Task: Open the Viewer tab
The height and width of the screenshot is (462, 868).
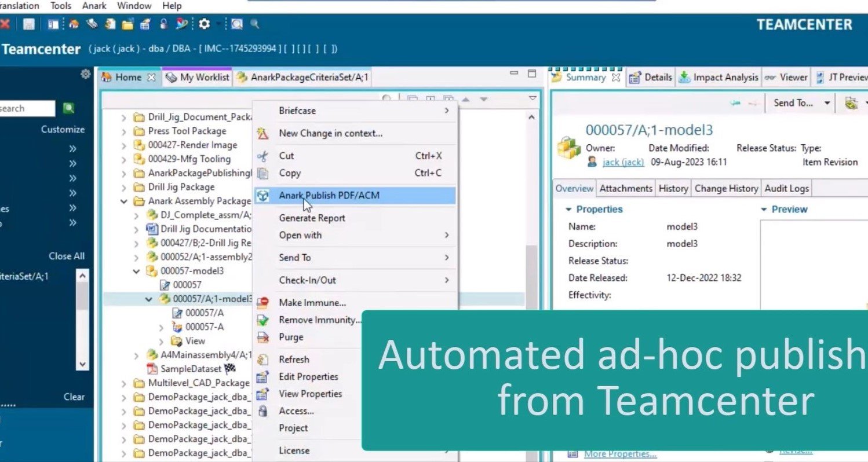Action: point(786,78)
